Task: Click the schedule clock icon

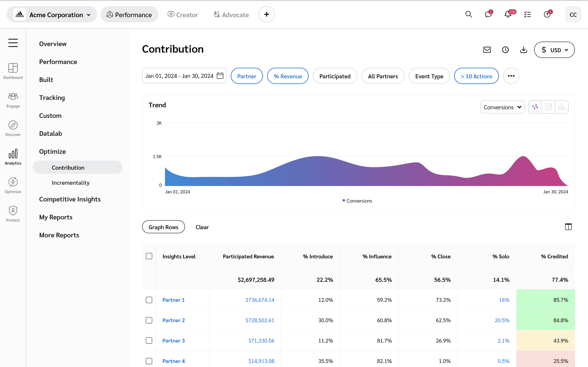Action: click(x=505, y=50)
